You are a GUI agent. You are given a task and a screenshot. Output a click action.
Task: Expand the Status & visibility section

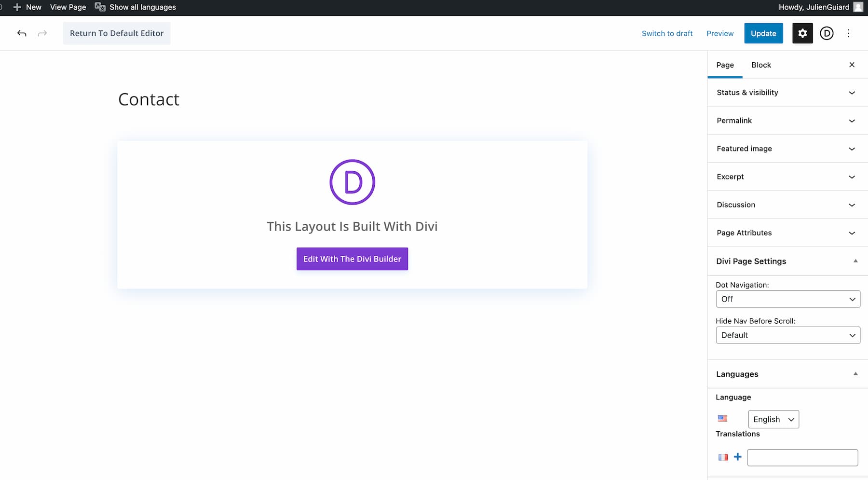(787, 93)
